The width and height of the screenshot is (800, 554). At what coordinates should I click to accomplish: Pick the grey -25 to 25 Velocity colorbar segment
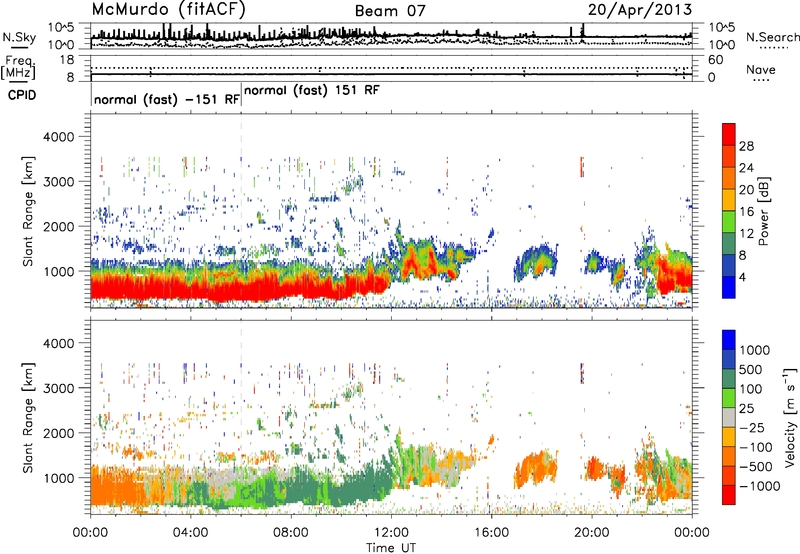[729, 418]
